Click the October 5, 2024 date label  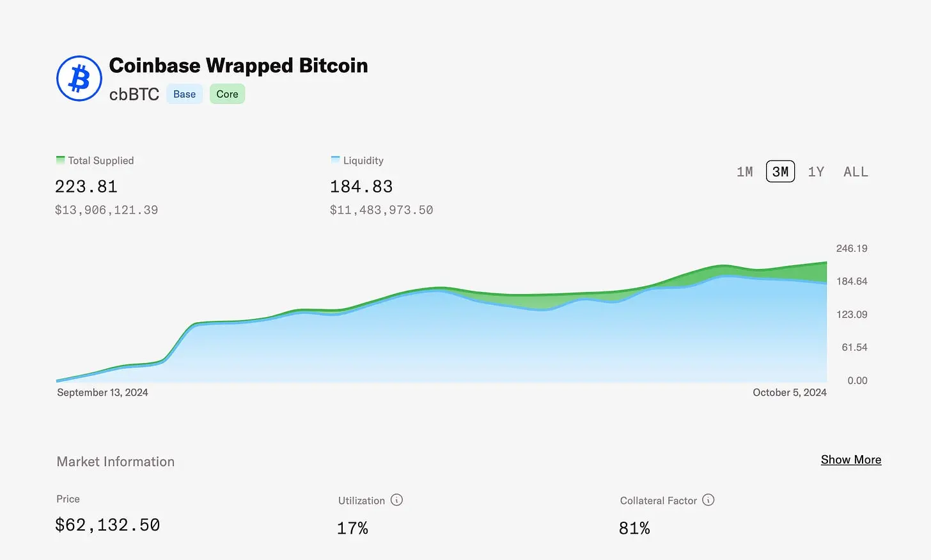pos(789,393)
